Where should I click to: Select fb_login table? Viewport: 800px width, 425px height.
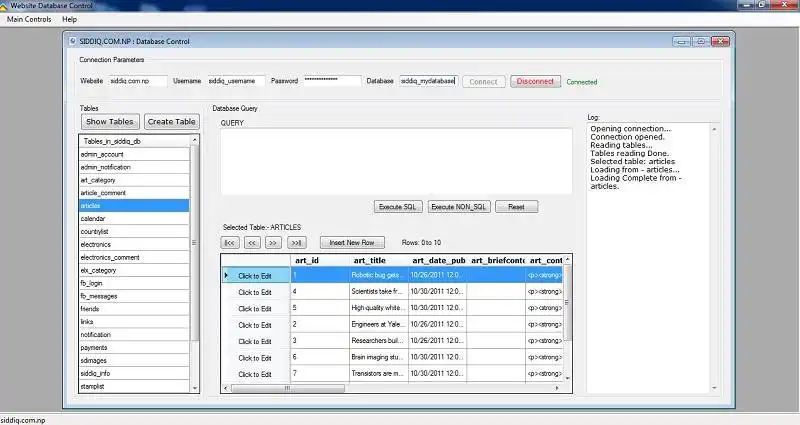click(134, 283)
